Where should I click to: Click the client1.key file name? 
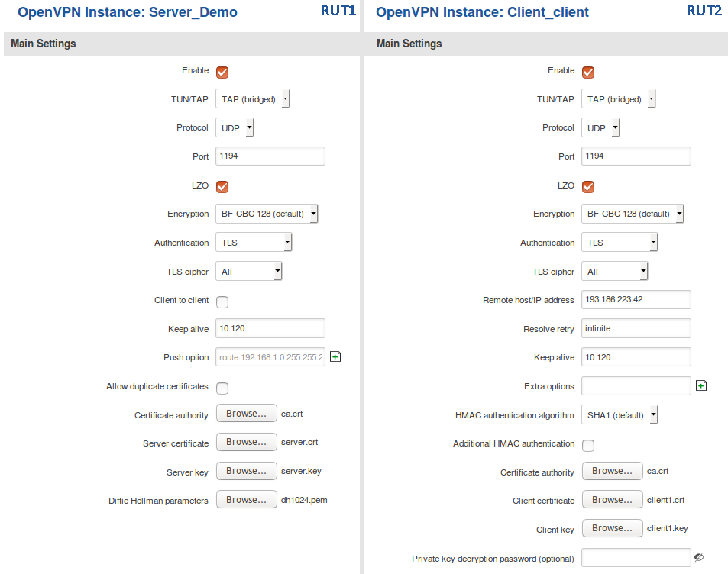(667, 528)
